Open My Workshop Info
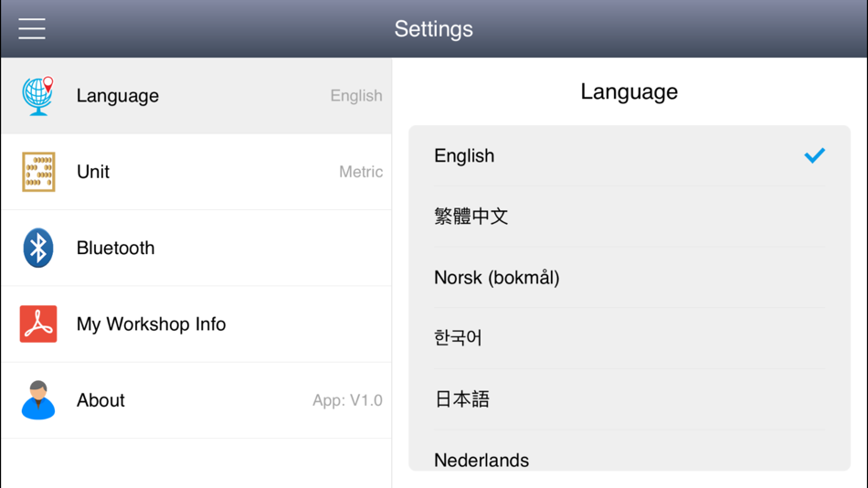The height and width of the screenshot is (488, 868). (x=196, y=324)
